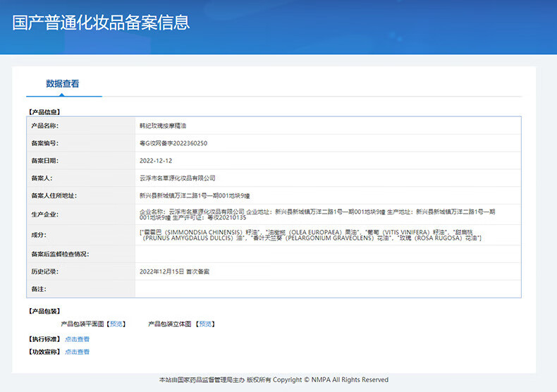Screen dimensions: 557x392
Task: Click the 国产普通化妆品备案信息 page title
Action: (x=102, y=22)
